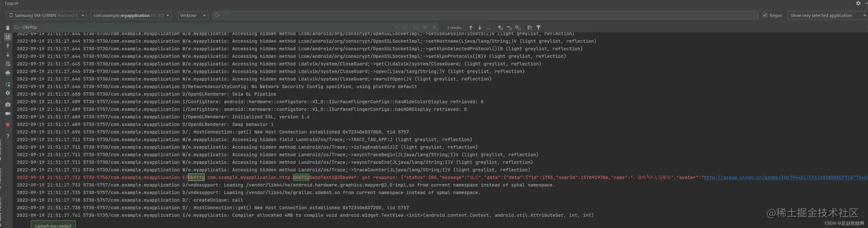This screenshot has width=868, height=228.
Task: Click the '2 results' search count text
Action: [x=454, y=27]
